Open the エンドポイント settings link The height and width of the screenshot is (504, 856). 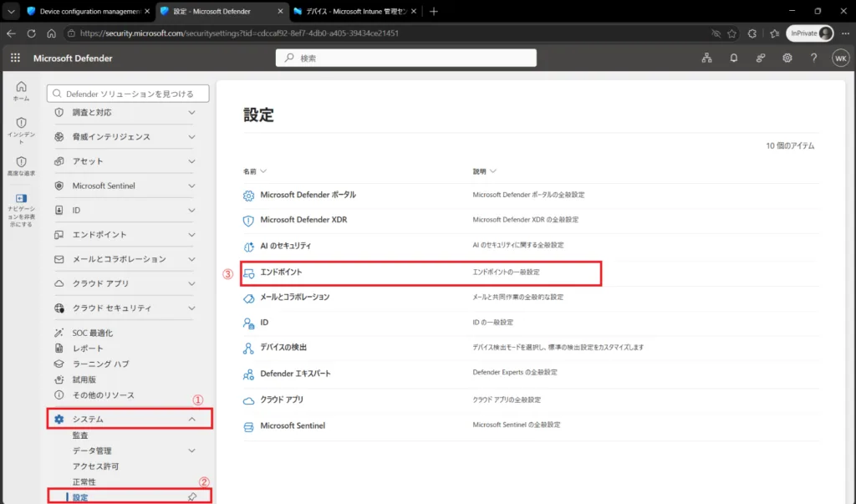[x=281, y=272]
